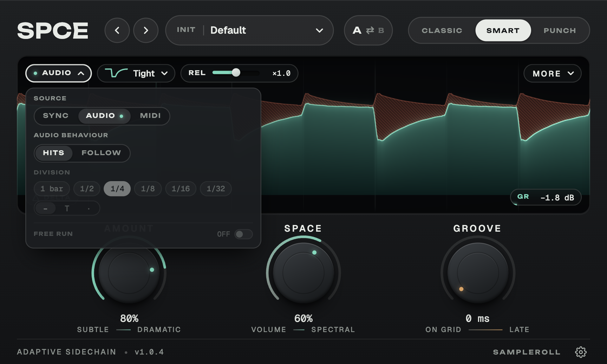
Task: Select the triplet (T) division modifier
Action: pos(67,209)
